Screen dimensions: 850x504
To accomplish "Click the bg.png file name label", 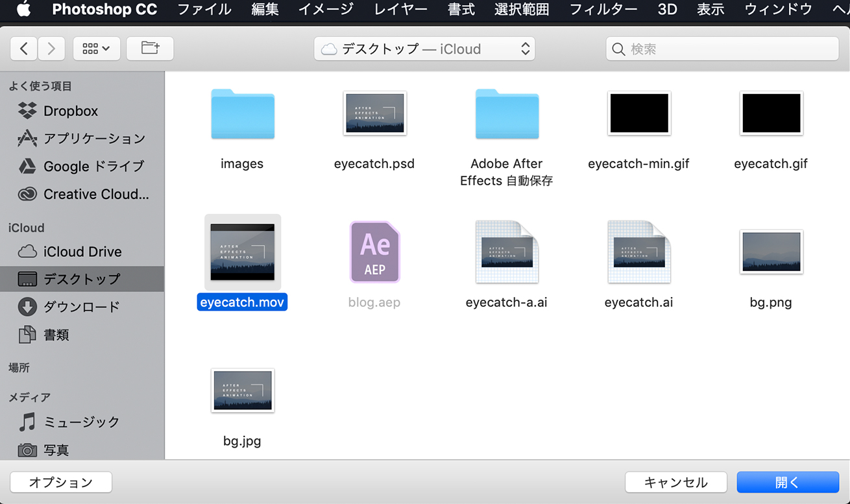I will click(x=771, y=302).
